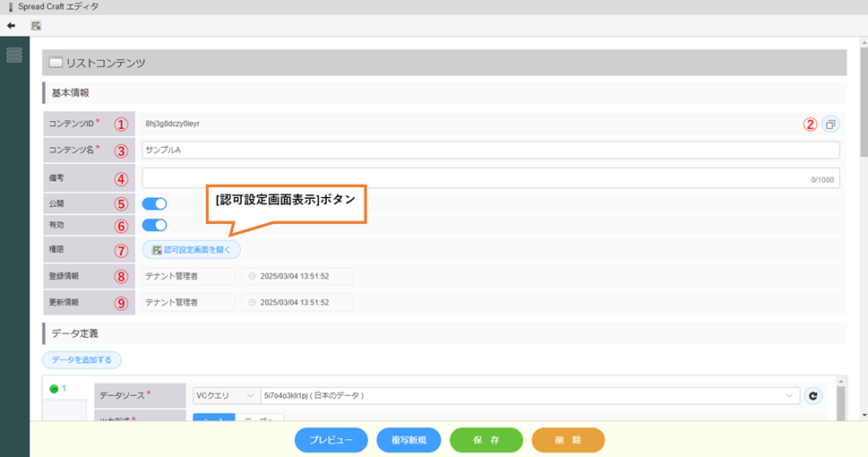Click the green status dot for data 1
This screenshot has width=868, height=457.
point(54,389)
